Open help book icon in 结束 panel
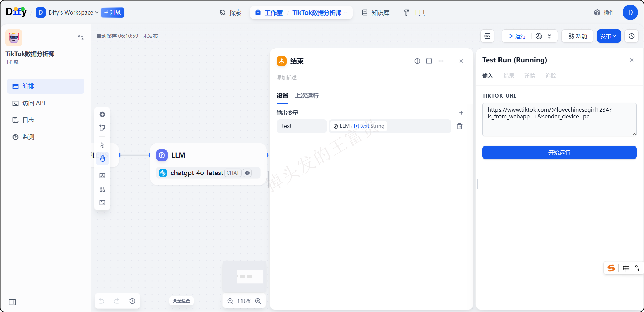Image resolution: width=644 pixels, height=312 pixels. 429,61
